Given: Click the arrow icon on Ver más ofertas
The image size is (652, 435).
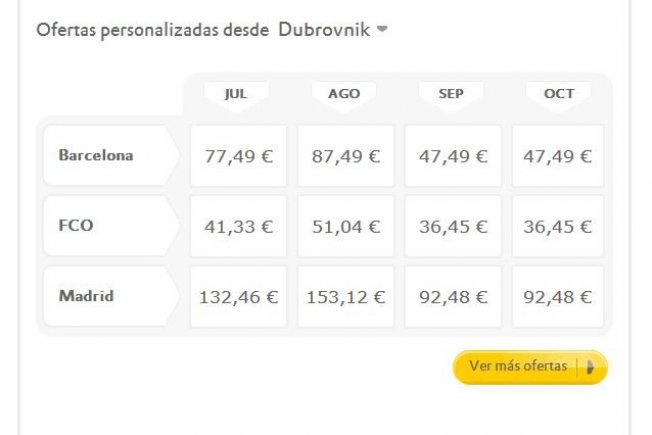Looking at the screenshot, I should point(590,367).
